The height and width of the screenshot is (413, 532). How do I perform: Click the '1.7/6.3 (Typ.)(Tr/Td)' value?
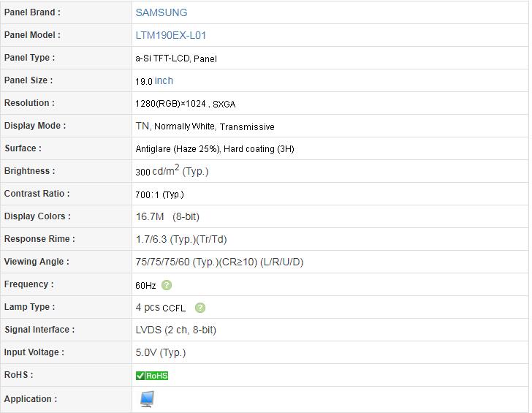181,239
